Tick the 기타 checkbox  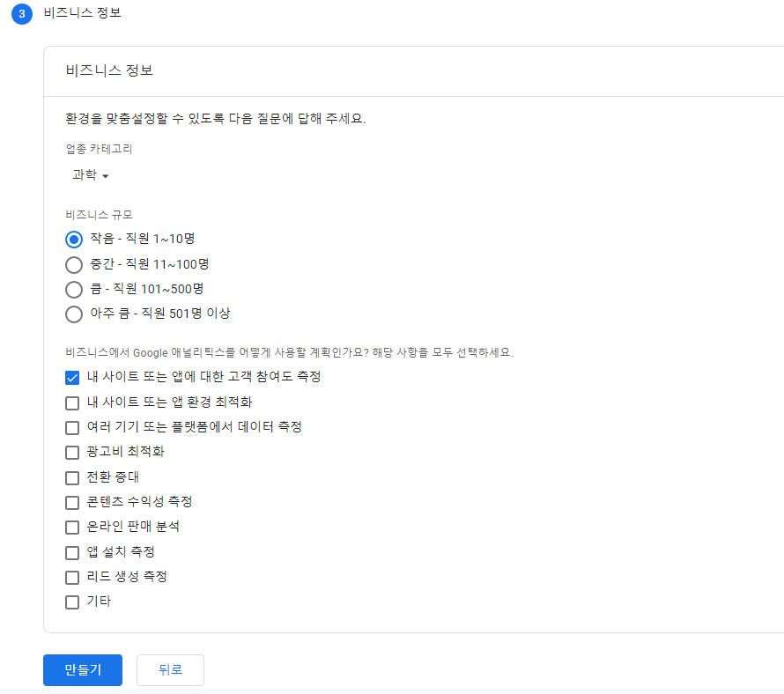pos(72,602)
